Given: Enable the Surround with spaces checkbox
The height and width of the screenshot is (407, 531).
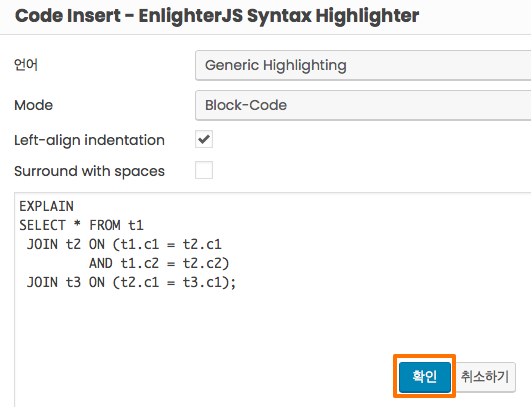Looking at the screenshot, I should (204, 170).
